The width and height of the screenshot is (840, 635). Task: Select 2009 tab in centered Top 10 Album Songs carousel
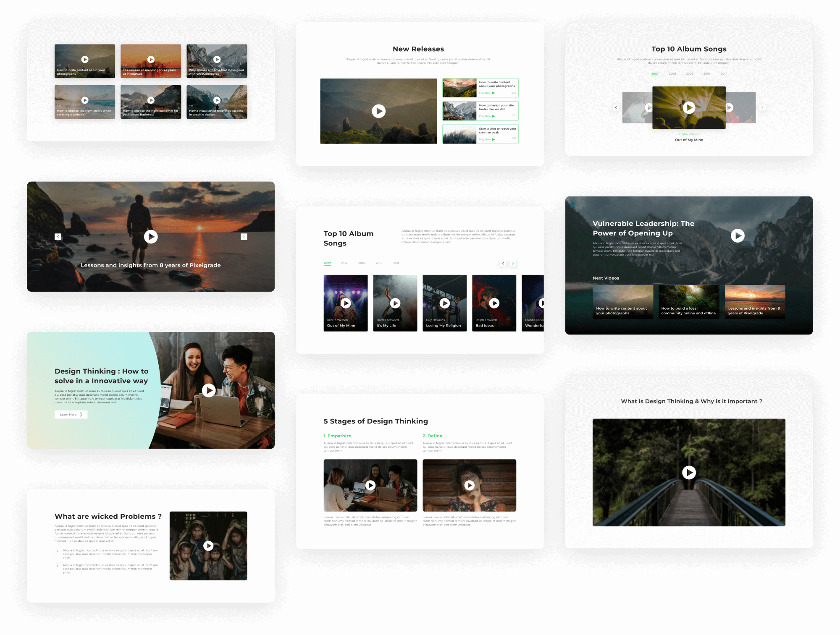[690, 74]
